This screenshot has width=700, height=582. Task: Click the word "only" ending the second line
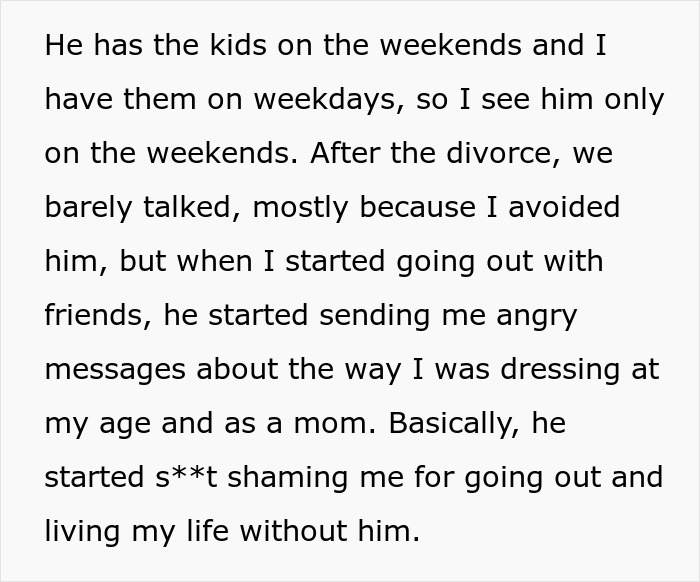click(x=634, y=100)
